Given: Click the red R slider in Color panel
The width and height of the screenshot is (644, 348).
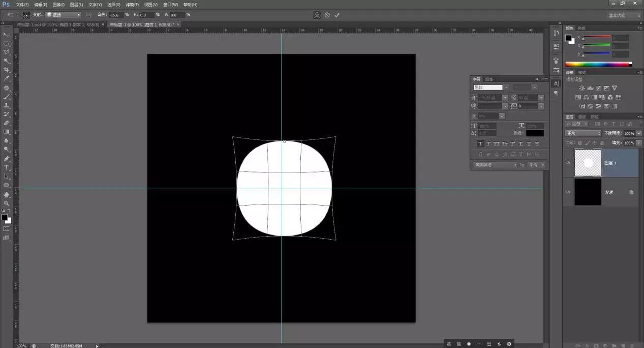Looking at the screenshot, I should [596, 38].
